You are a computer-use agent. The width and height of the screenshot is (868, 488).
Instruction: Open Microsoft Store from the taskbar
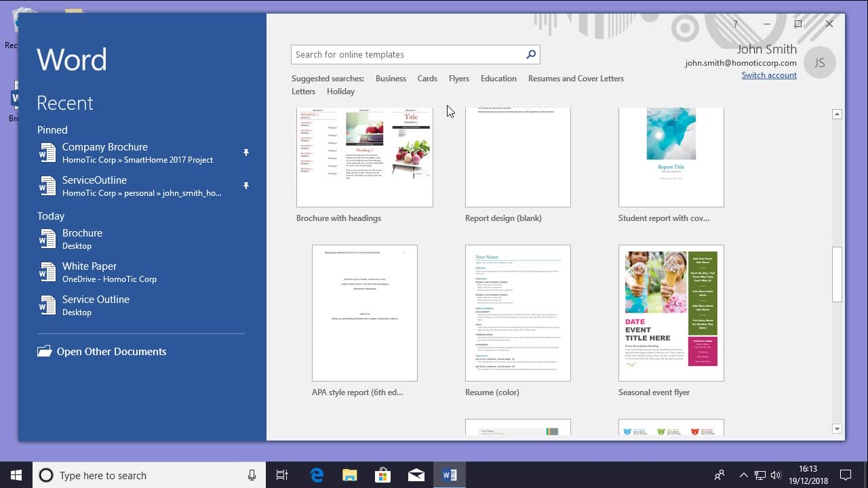click(383, 475)
